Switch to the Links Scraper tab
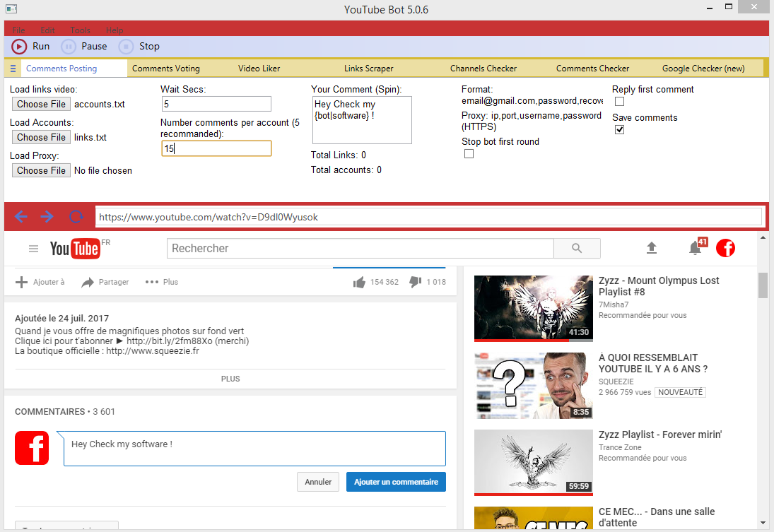 click(369, 69)
